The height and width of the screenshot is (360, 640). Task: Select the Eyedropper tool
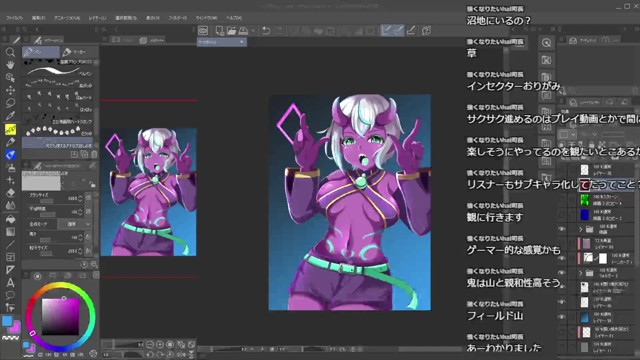click(10, 116)
